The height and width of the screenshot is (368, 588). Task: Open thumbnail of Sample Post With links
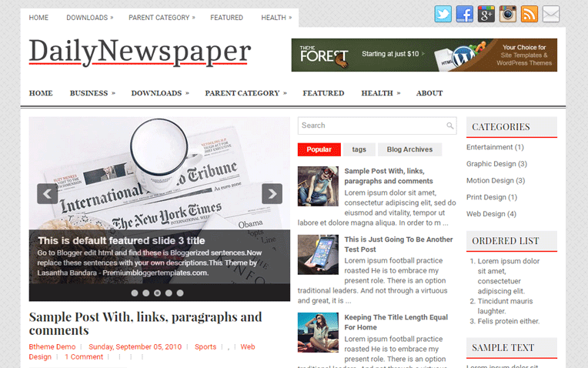point(318,186)
